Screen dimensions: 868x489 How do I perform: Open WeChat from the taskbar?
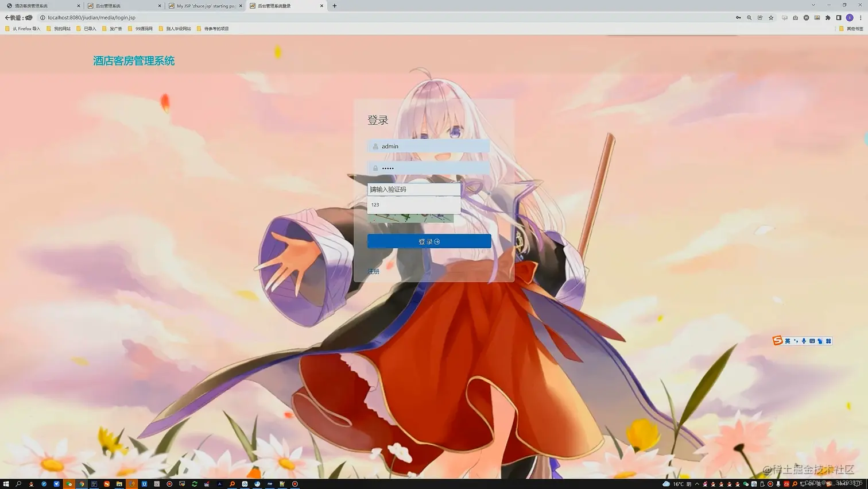click(69, 484)
